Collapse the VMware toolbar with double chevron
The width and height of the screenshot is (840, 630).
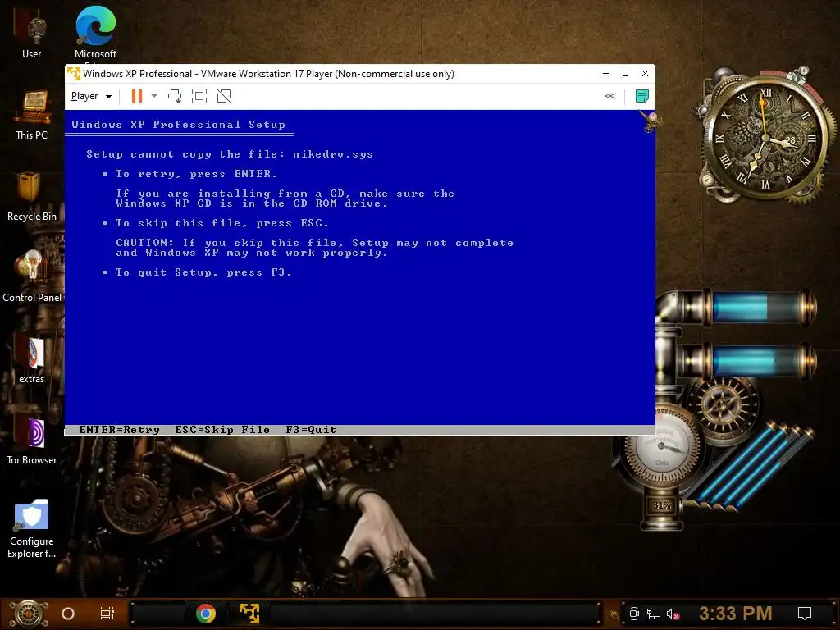609,96
